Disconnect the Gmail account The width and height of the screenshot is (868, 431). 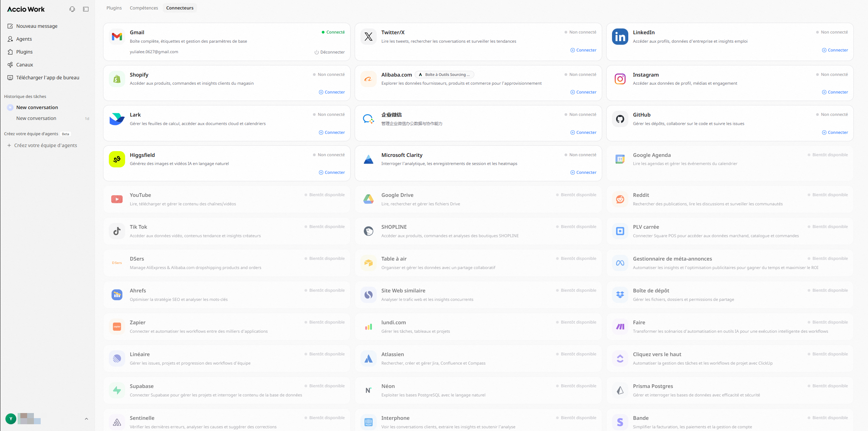330,52
